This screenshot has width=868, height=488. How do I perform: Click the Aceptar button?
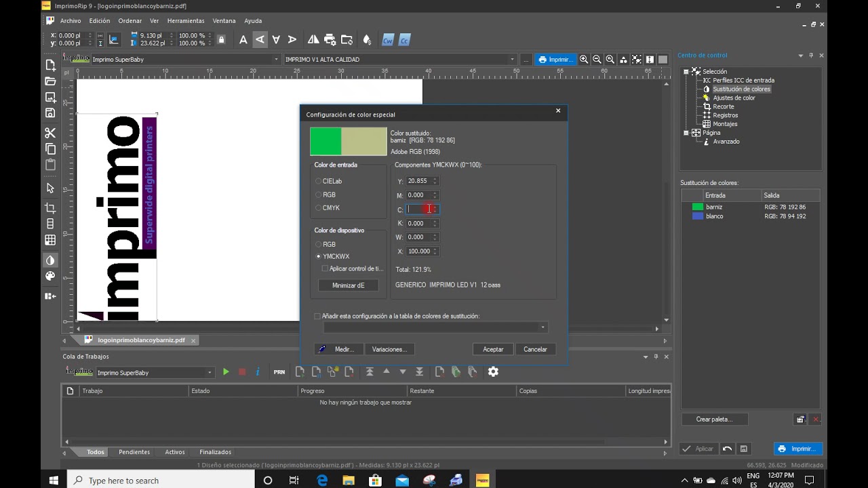tap(493, 349)
